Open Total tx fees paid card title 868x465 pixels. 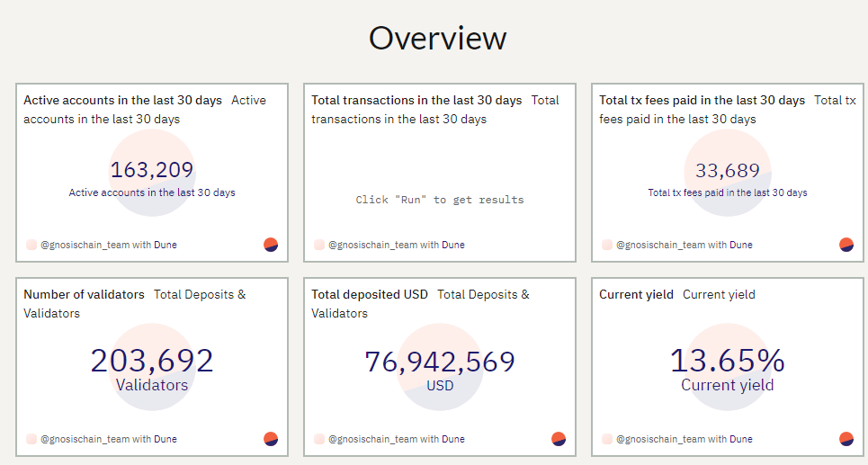click(x=702, y=100)
